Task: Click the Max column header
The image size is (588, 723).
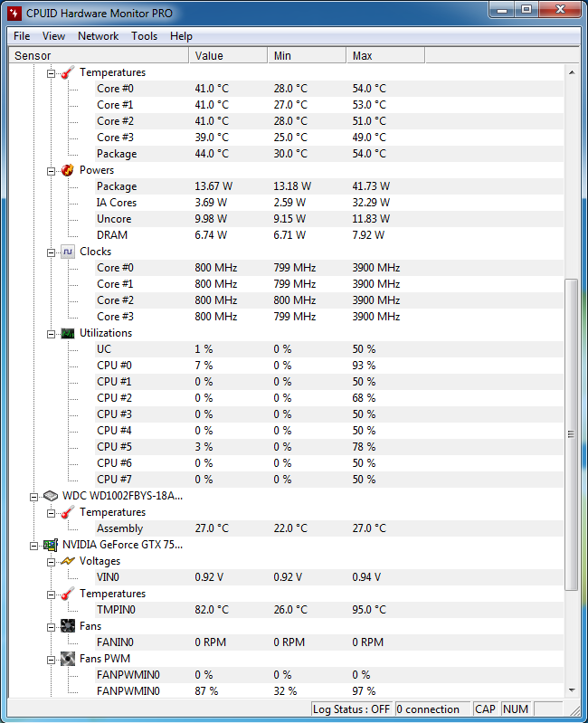Action: (x=385, y=56)
